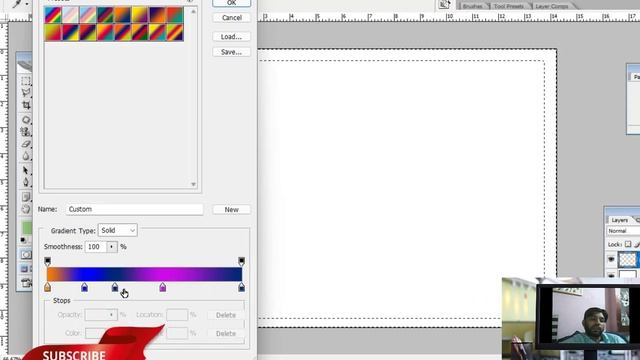Select the fourth preset in first row
The image size is (640, 360).
point(105,16)
